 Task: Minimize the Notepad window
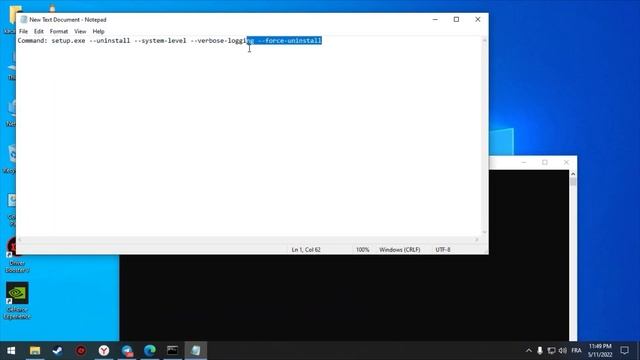(x=435, y=19)
